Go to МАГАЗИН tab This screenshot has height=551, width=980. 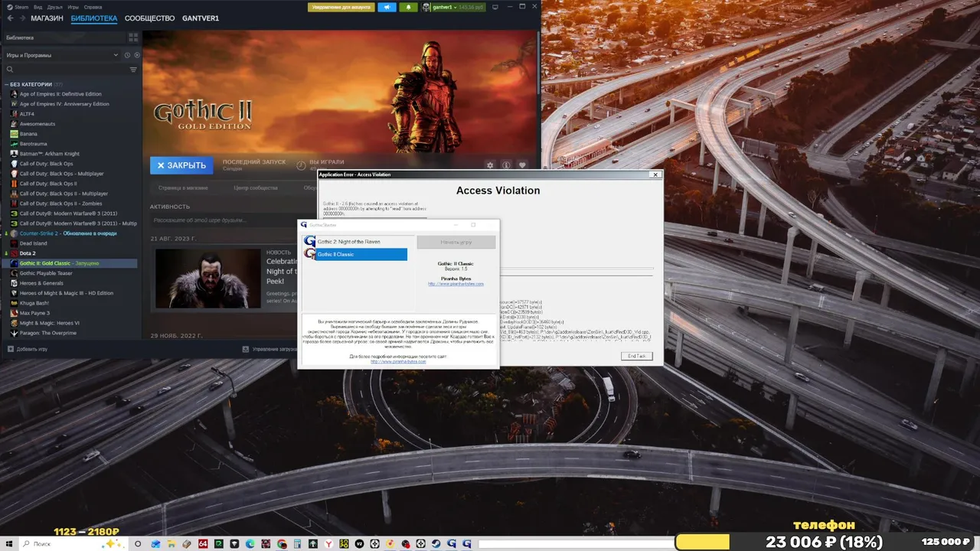(47, 18)
